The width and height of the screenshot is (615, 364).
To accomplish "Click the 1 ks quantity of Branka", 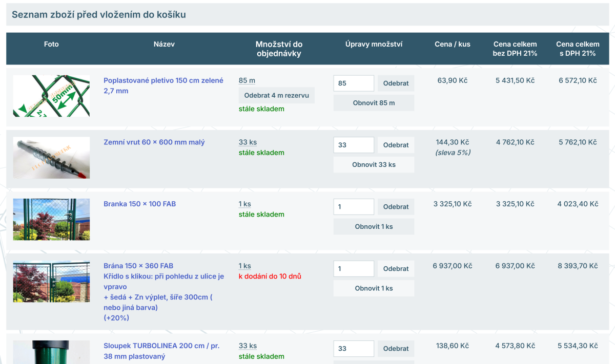I will (x=245, y=204).
